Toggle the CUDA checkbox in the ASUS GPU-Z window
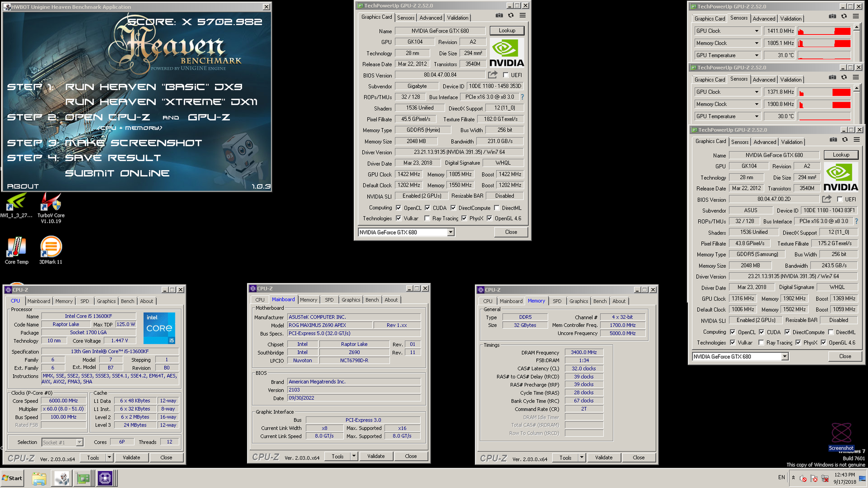This screenshot has width=868, height=488. pos(761,332)
